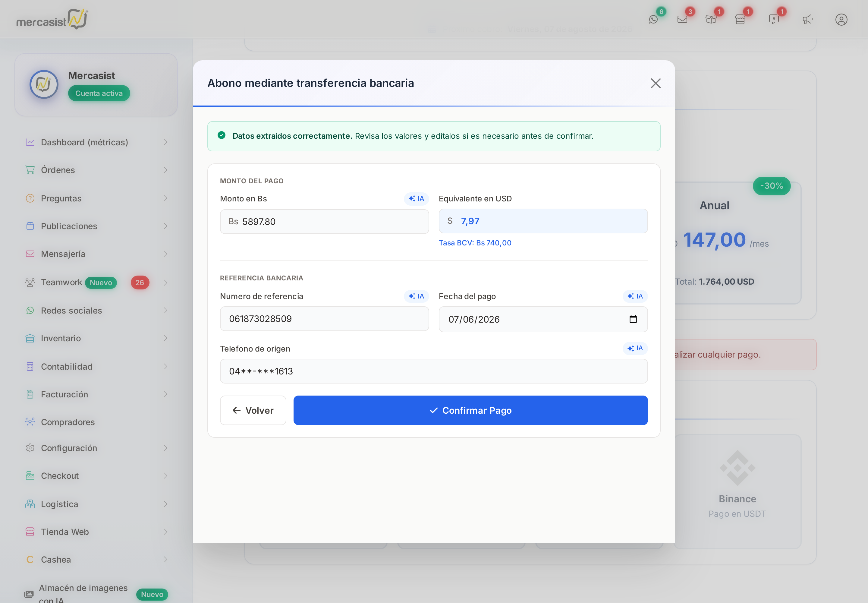Confirm the payment with Confirmar Pago
The image size is (868, 603).
click(470, 410)
